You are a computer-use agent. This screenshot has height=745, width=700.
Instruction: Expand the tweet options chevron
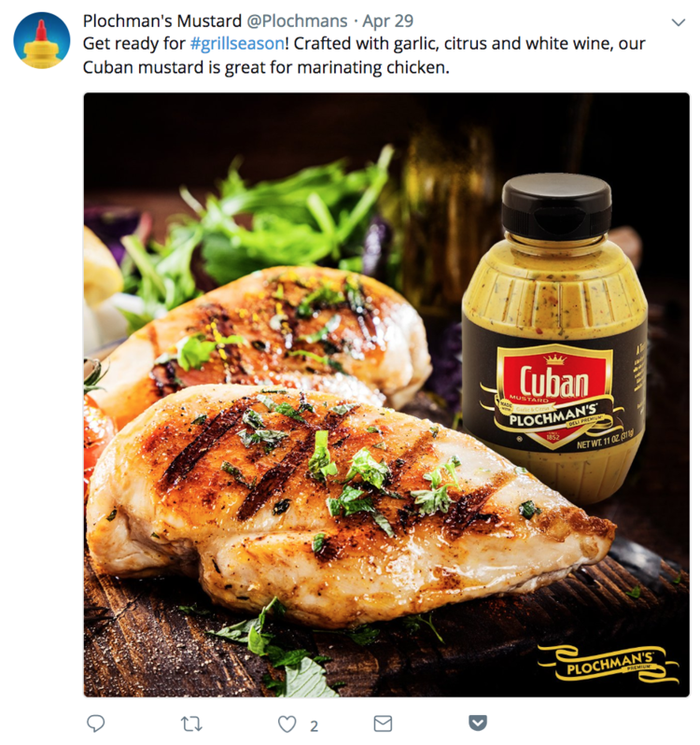point(679,22)
